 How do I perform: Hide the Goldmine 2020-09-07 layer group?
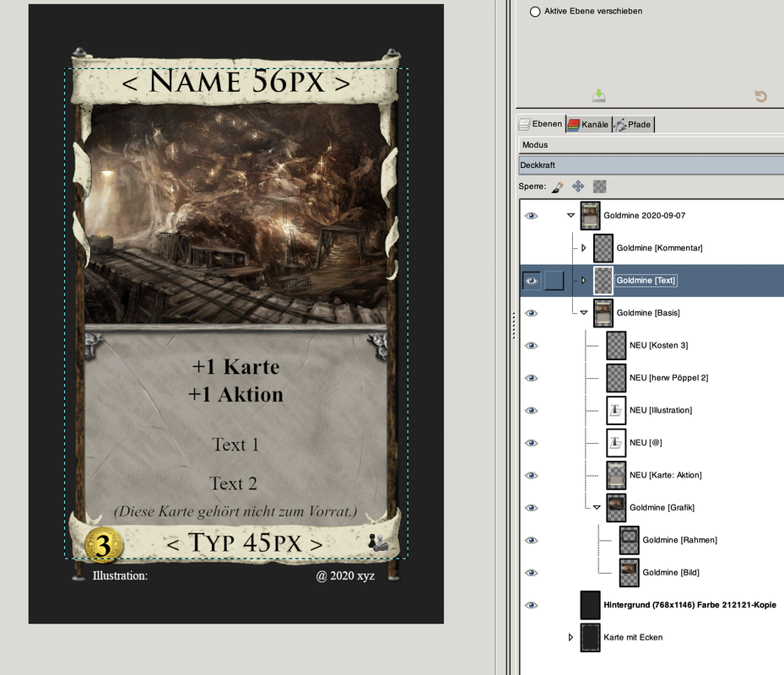click(x=532, y=215)
